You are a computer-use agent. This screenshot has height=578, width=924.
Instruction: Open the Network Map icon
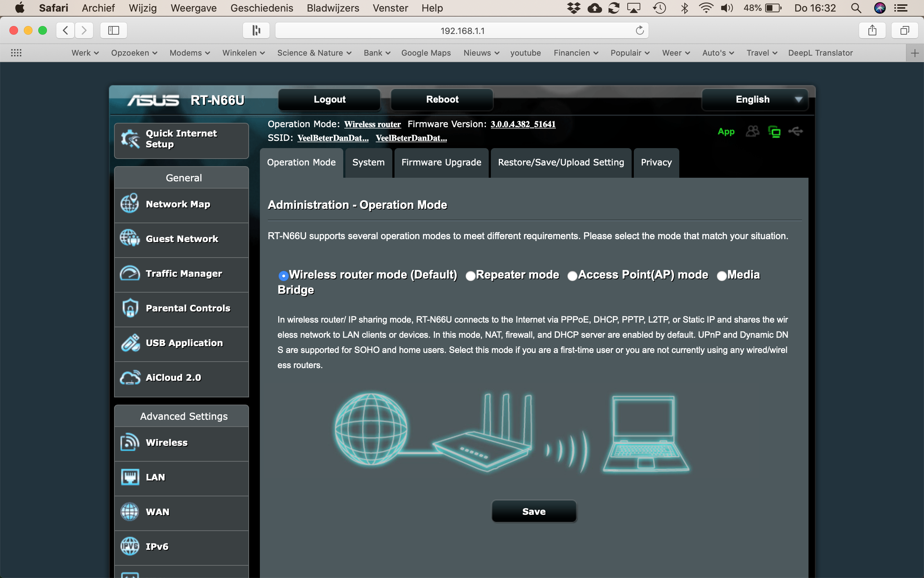click(x=130, y=203)
